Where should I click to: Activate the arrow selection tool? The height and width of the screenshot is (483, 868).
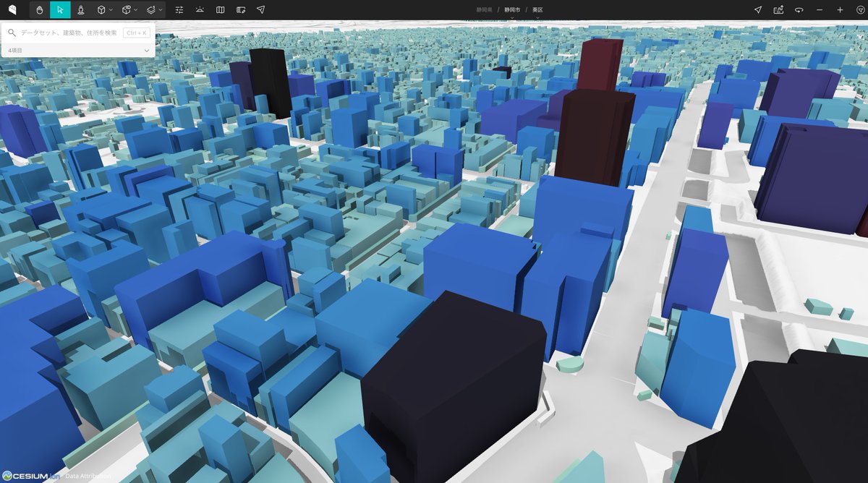pos(60,9)
